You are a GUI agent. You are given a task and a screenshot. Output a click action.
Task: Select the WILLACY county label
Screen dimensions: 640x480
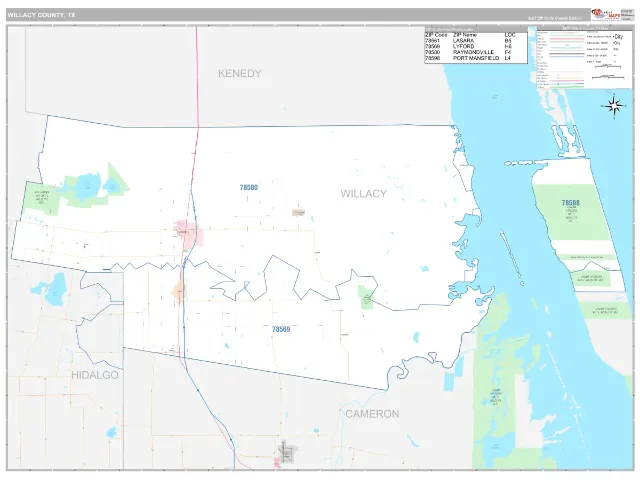tap(364, 194)
